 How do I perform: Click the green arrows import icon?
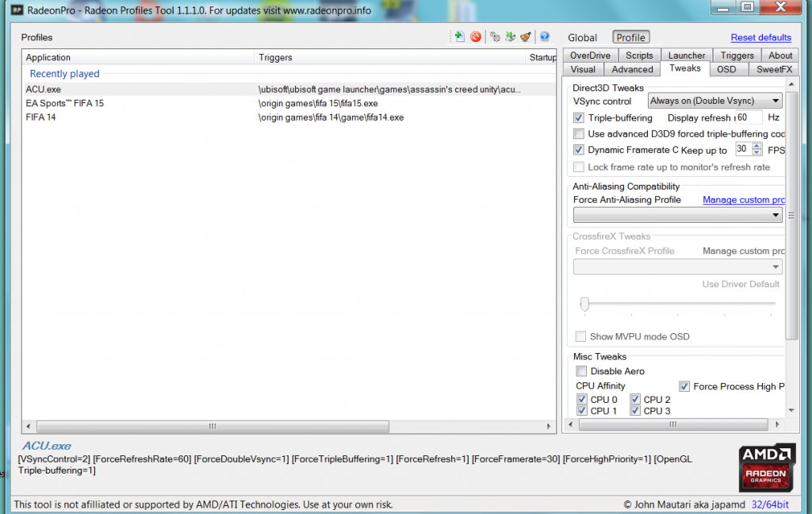pos(510,36)
